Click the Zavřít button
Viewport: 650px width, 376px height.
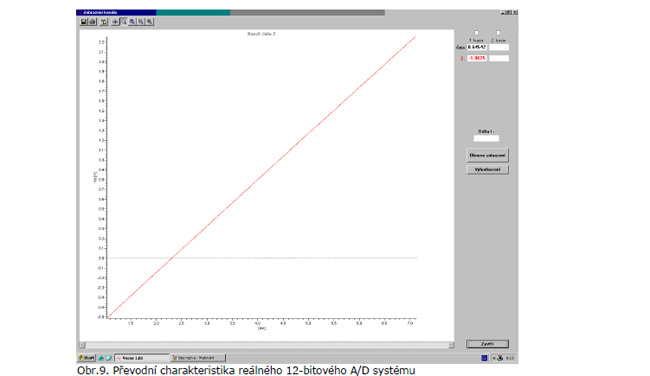pyautogui.click(x=488, y=344)
